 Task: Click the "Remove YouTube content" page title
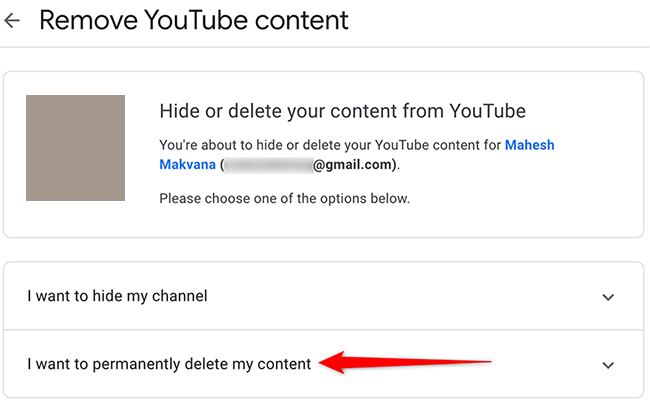(x=194, y=20)
